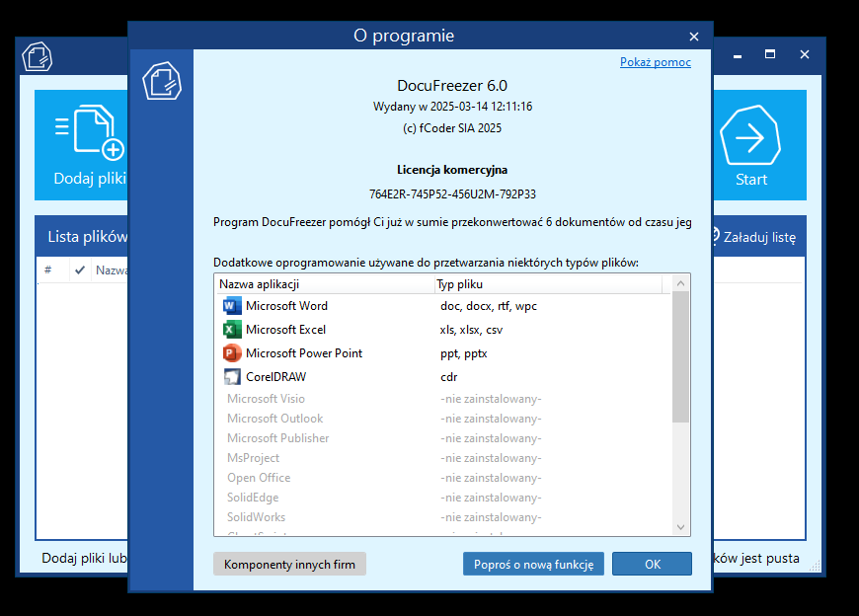Click the CorelDRAW icon in list
The height and width of the screenshot is (616, 859).
[x=232, y=377]
